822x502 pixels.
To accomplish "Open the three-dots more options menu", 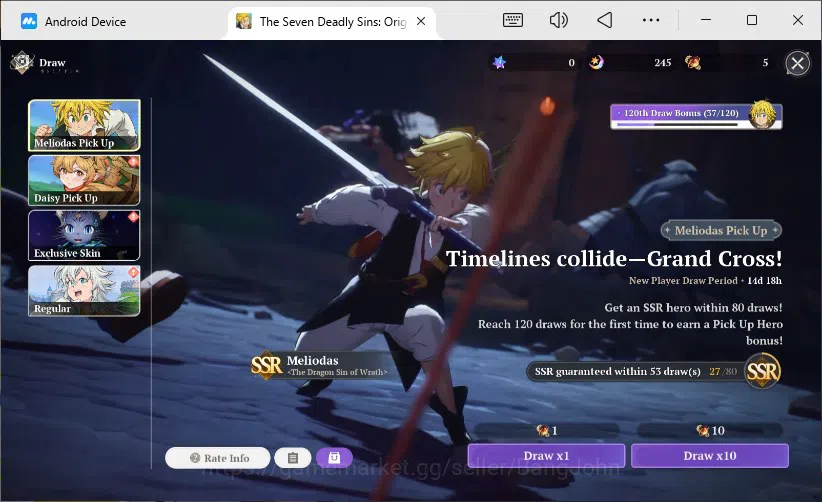I will point(651,20).
